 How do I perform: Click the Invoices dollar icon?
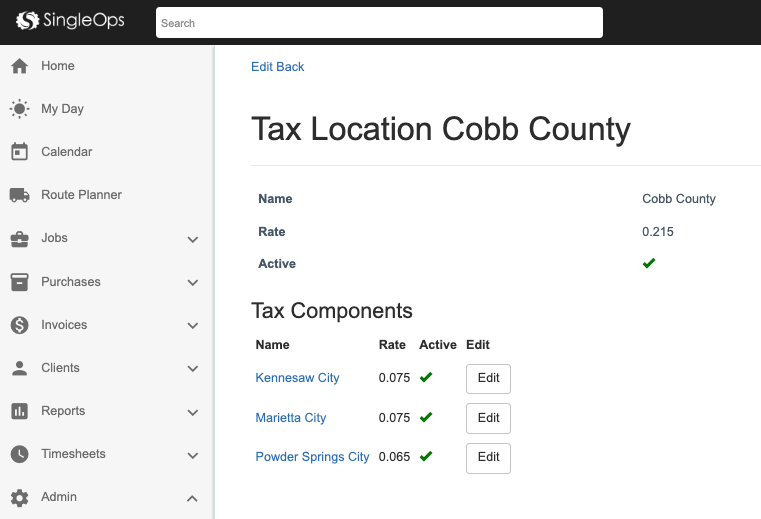pos(19,325)
